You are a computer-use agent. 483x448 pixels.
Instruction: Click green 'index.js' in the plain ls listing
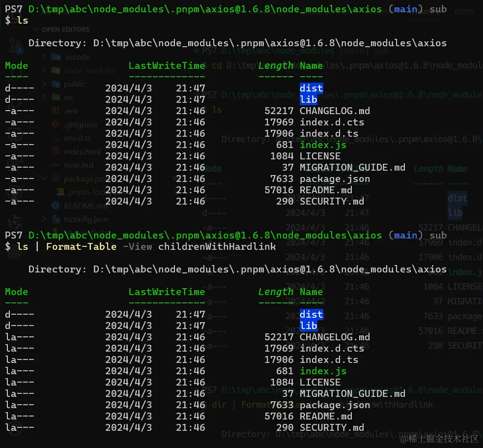tap(323, 145)
